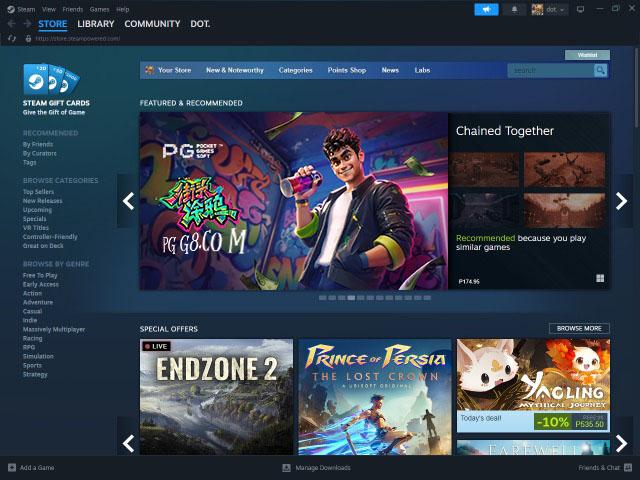Open the dot. account dropdown
Screen dimensions: 640x480
click(549, 9)
